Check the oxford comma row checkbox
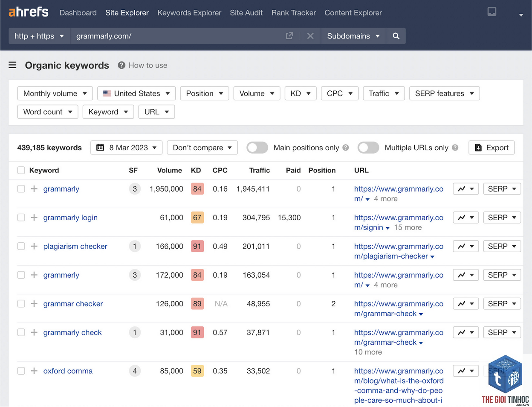532x407 pixels. coord(21,371)
